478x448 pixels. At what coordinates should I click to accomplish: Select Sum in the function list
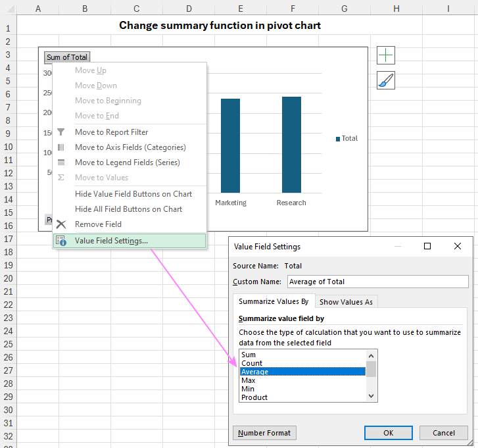(302, 355)
